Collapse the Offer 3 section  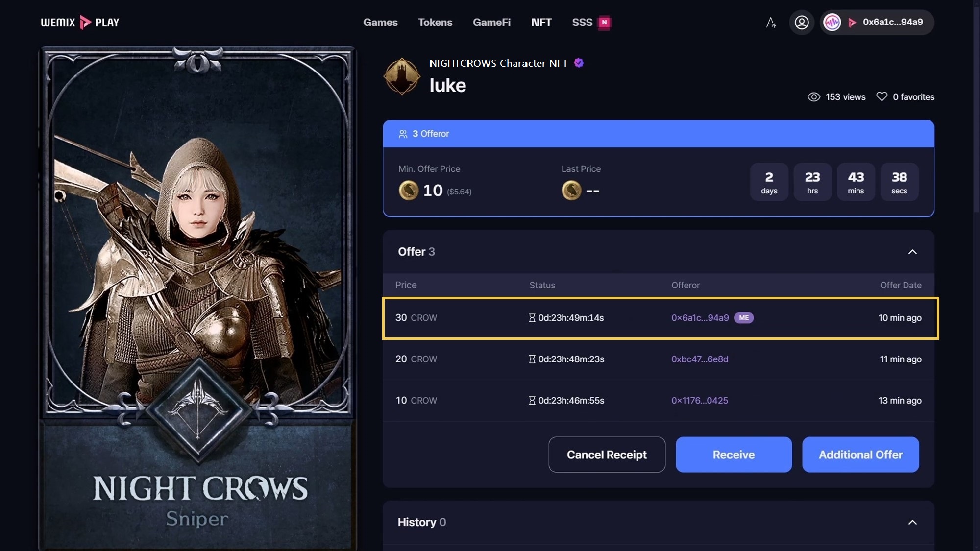912,252
